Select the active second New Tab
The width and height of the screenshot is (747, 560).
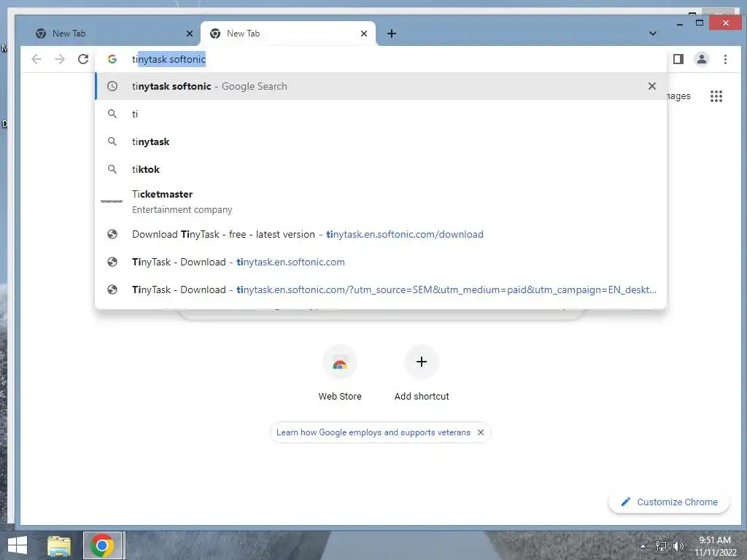pos(286,34)
